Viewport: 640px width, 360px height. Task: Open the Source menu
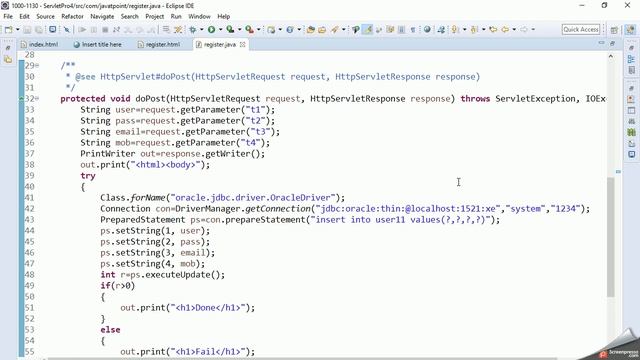(x=45, y=16)
